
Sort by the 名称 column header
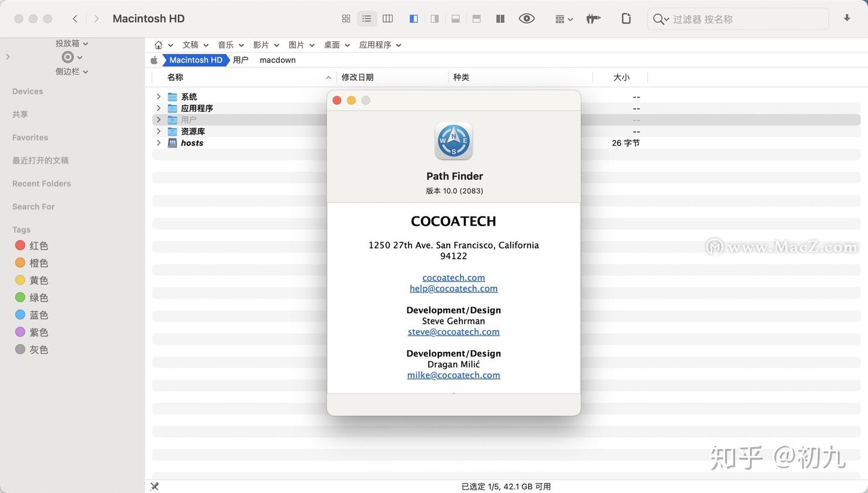(x=175, y=77)
